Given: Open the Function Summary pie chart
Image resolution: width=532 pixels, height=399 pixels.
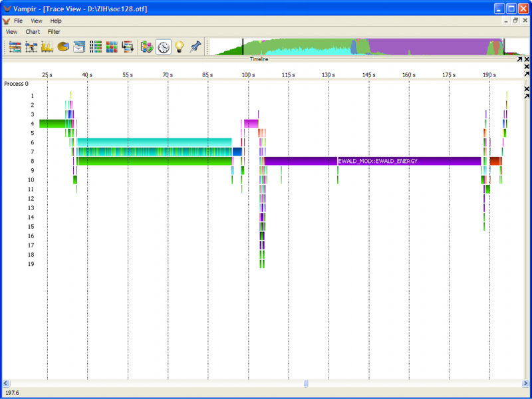Looking at the screenshot, I should point(63,47).
